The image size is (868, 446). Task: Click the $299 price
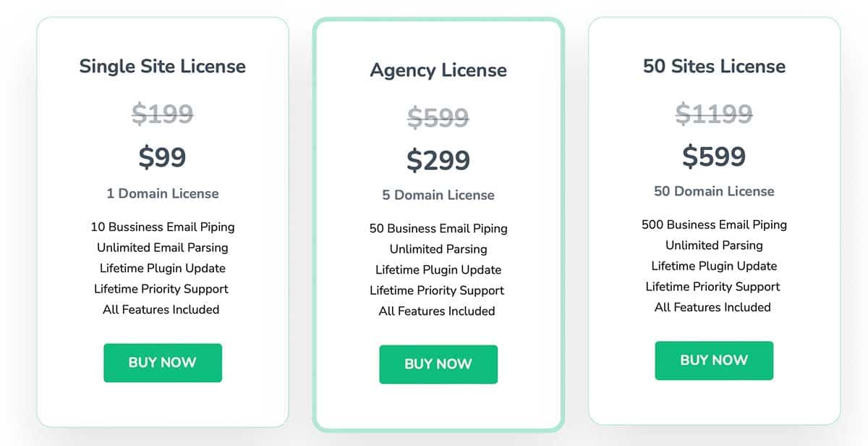[x=438, y=160]
